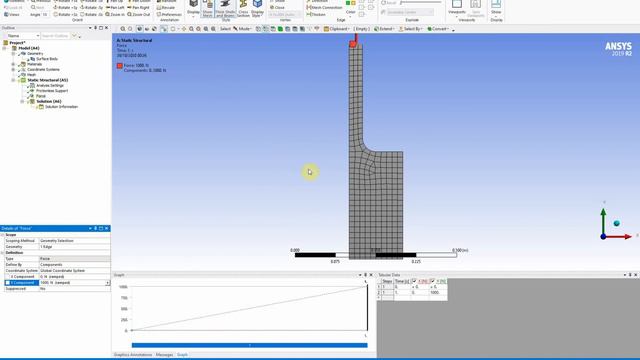The image size is (640, 360).
Task: Switch to the Messages tab
Action: (x=164, y=355)
